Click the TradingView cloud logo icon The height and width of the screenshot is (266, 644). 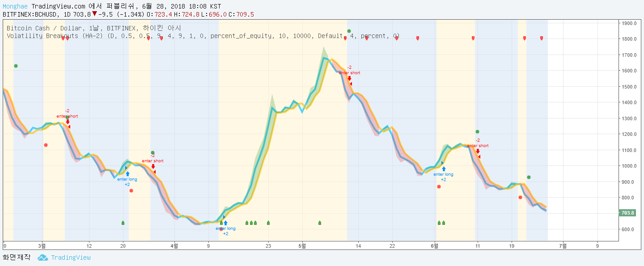click(x=42, y=258)
